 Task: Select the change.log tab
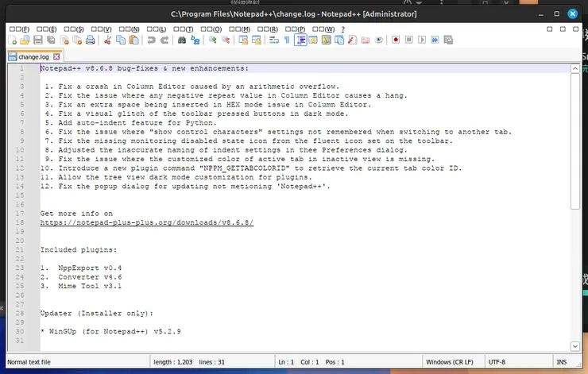coord(34,56)
